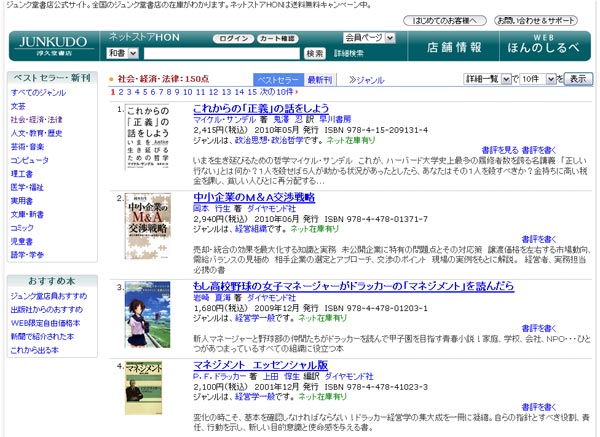Click author マイケル・サンデル link
Viewport: 600px width, 437px height.
tap(225, 119)
